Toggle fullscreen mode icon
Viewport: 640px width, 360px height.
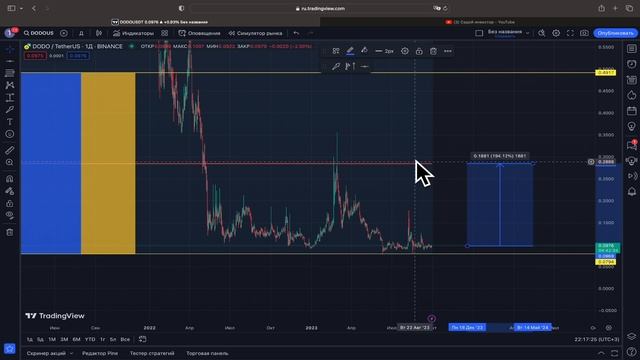pyautogui.click(x=570, y=33)
